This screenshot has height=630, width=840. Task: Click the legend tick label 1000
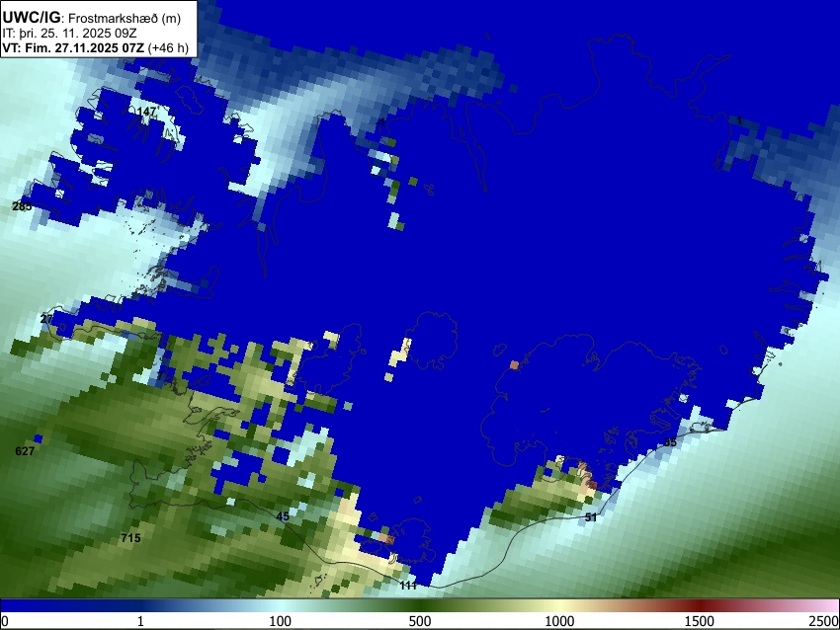point(559,621)
